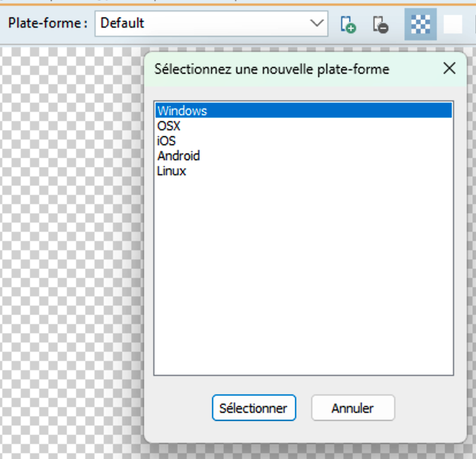Select Windows in the platform list

(x=182, y=111)
